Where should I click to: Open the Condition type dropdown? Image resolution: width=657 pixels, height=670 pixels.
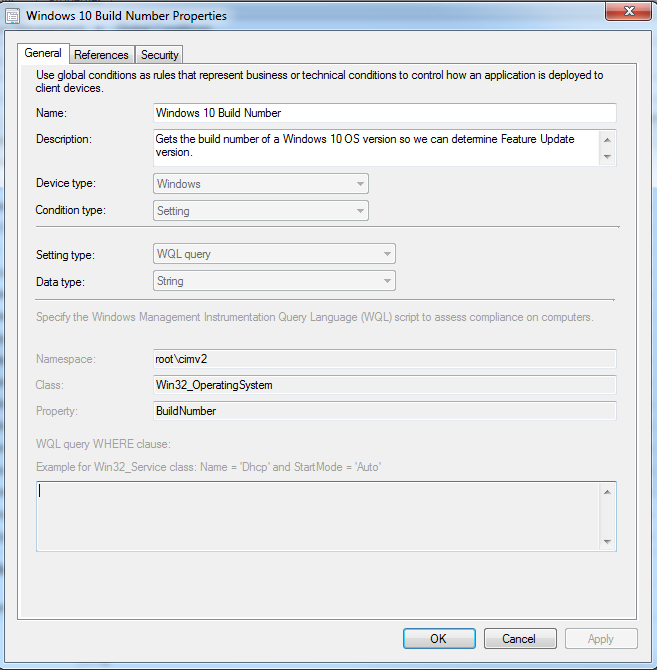(x=261, y=211)
